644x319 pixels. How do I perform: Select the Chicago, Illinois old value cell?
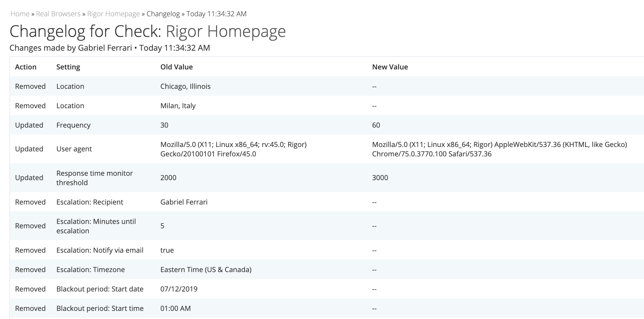click(185, 86)
